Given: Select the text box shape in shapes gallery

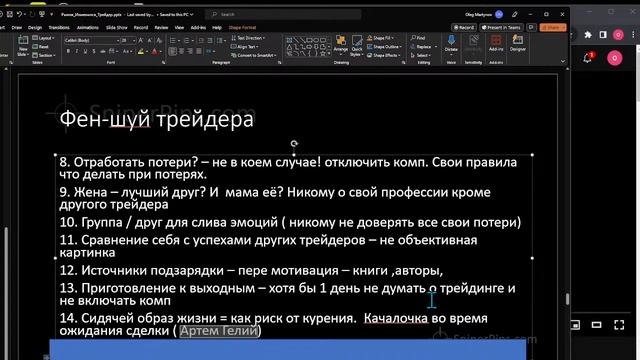Looking at the screenshot, I should pos(289,40).
